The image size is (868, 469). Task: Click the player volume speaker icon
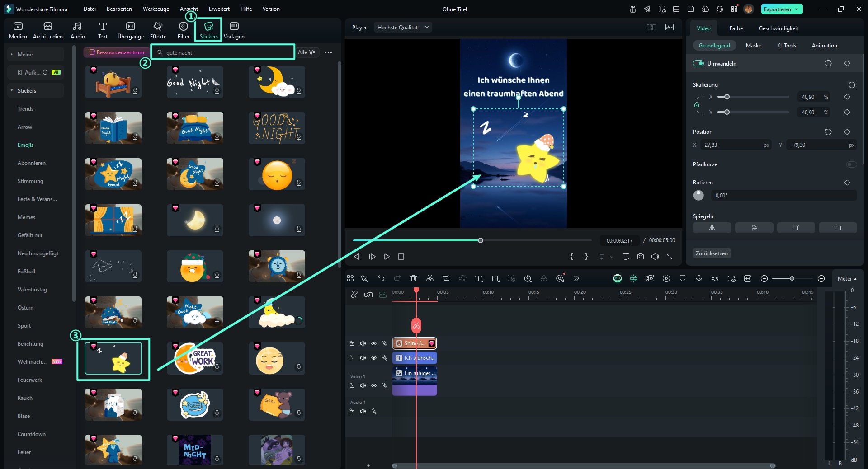pos(655,257)
